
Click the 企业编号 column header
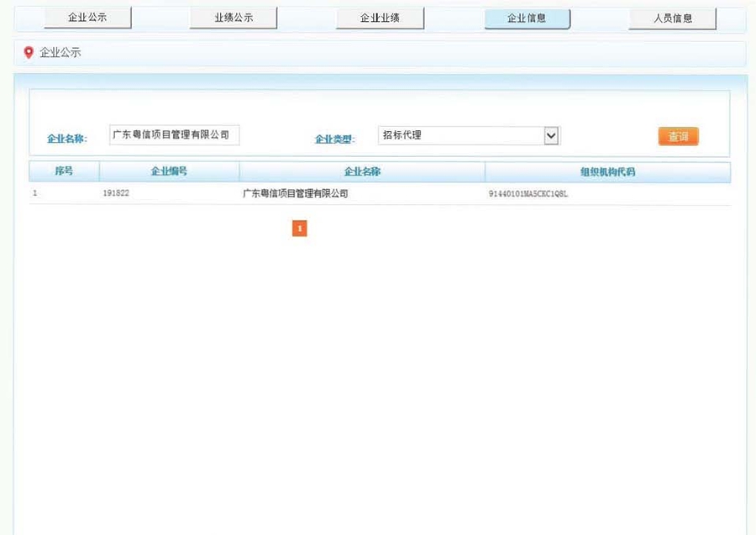[169, 171]
